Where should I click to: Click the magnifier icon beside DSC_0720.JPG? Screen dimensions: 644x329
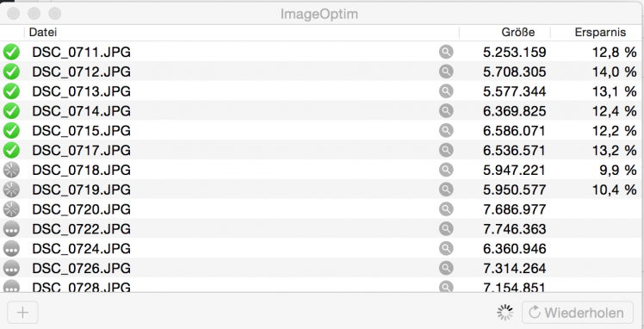(x=446, y=209)
